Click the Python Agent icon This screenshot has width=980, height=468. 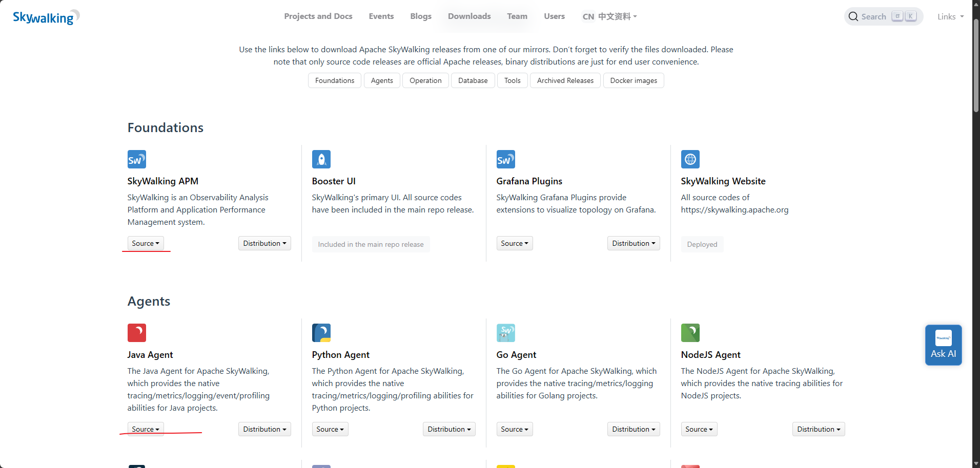tap(321, 333)
